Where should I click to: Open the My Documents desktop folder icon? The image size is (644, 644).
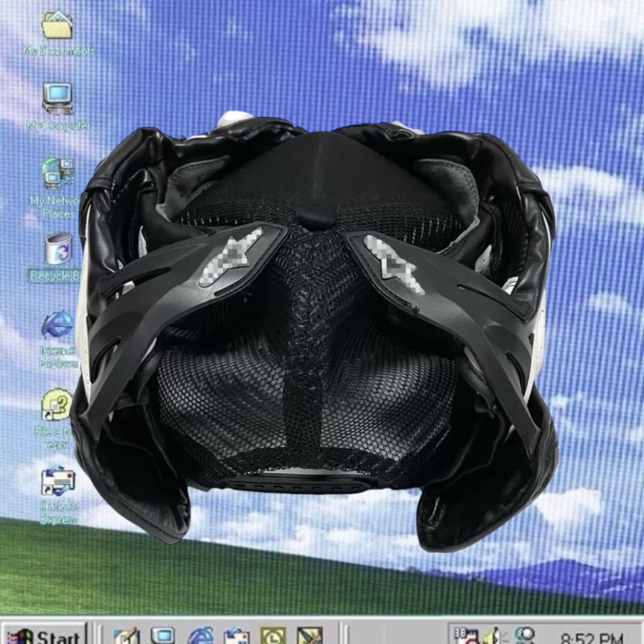click(58, 26)
